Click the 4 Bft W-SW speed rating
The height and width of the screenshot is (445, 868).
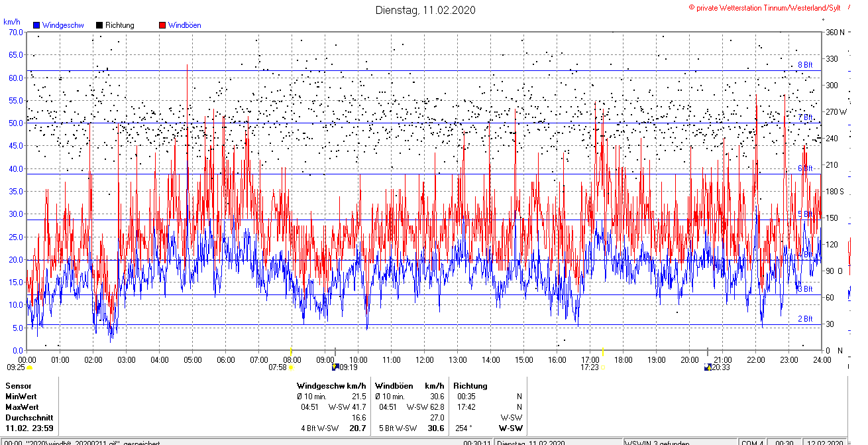[x=320, y=428]
